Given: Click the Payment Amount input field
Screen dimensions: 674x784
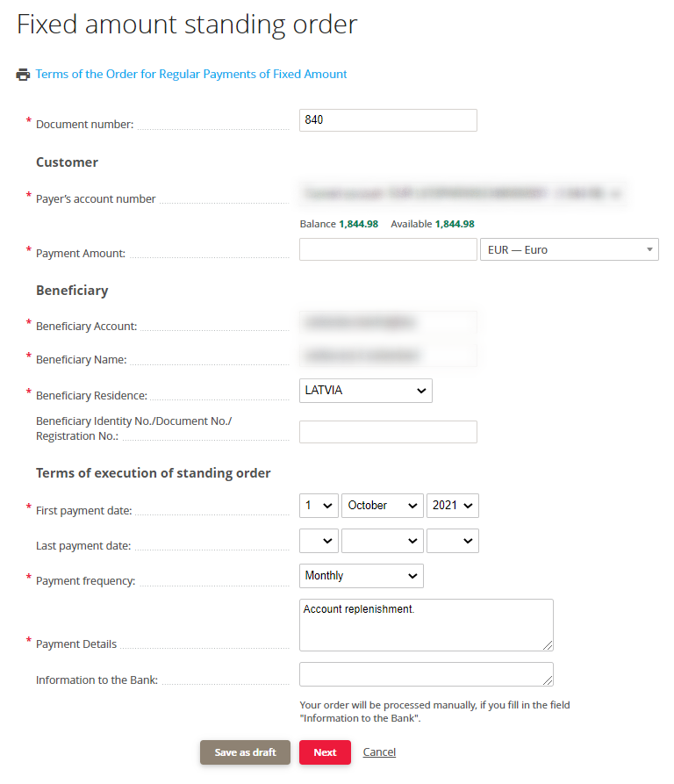Looking at the screenshot, I should click(388, 249).
